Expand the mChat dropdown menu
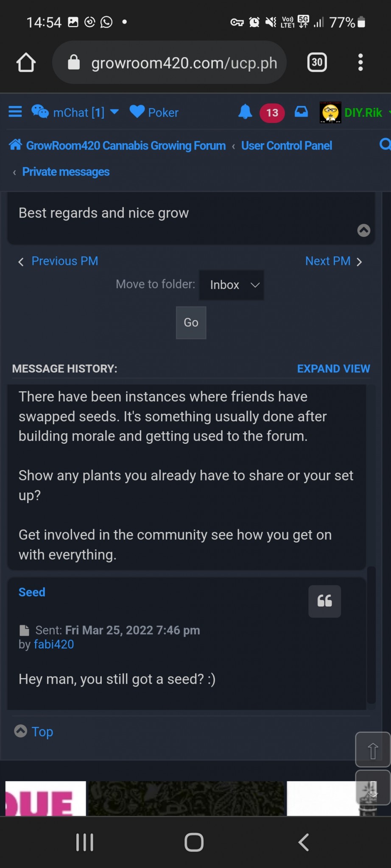 point(114,112)
